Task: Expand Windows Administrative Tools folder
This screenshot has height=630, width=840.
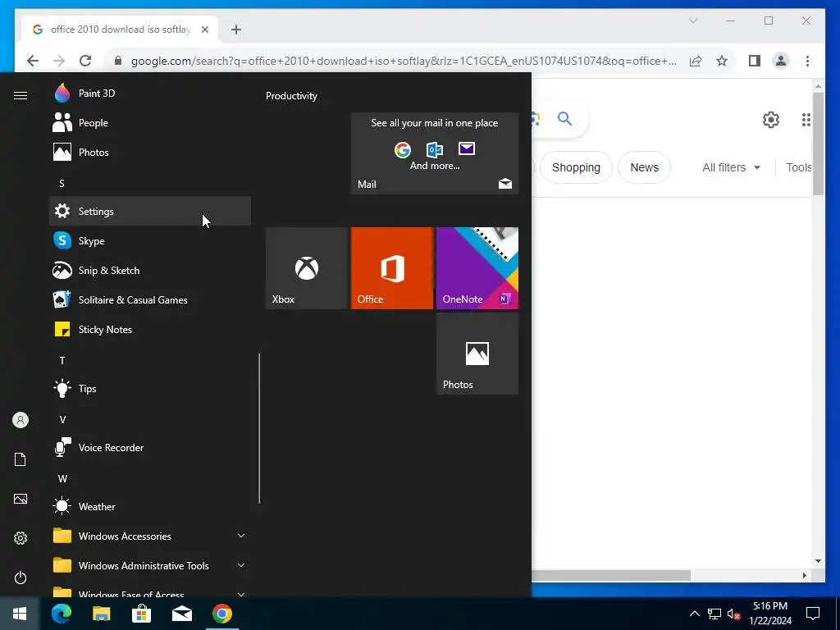Action: coord(150,565)
